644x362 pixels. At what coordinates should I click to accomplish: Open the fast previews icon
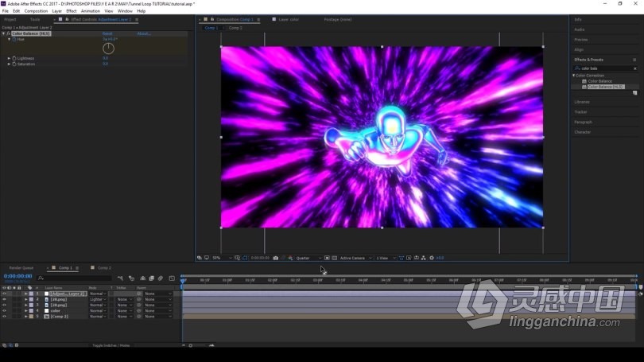click(x=409, y=258)
